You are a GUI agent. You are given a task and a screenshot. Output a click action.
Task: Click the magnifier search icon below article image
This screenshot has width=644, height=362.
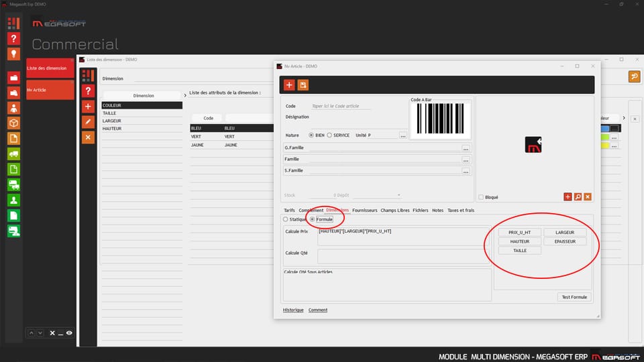point(578,196)
